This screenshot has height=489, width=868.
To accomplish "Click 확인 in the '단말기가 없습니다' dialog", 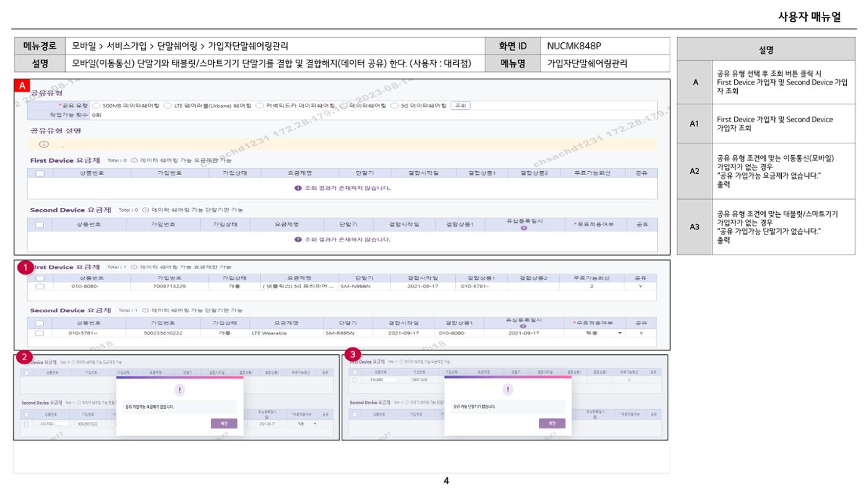I will (552, 423).
